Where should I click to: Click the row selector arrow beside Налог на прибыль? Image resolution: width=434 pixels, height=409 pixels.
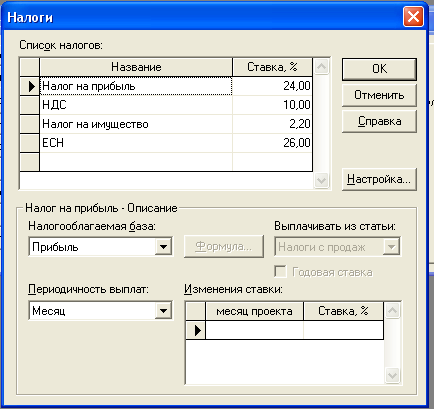pyautogui.click(x=30, y=86)
